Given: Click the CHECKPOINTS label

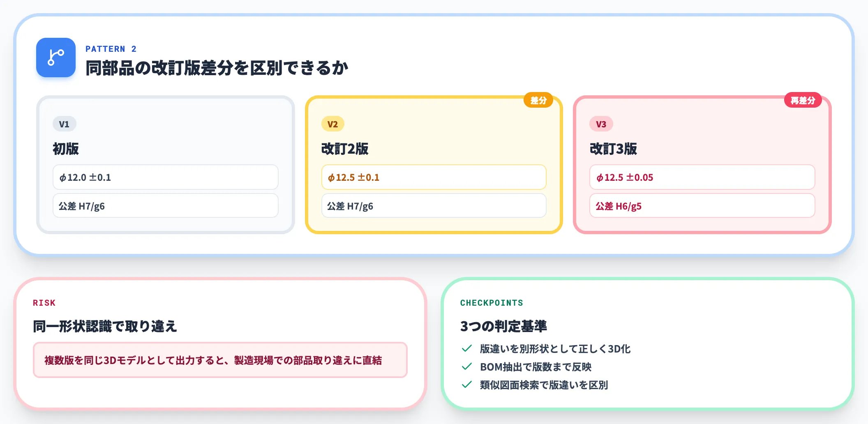Looking at the screenshot, I should pos(492,303).
